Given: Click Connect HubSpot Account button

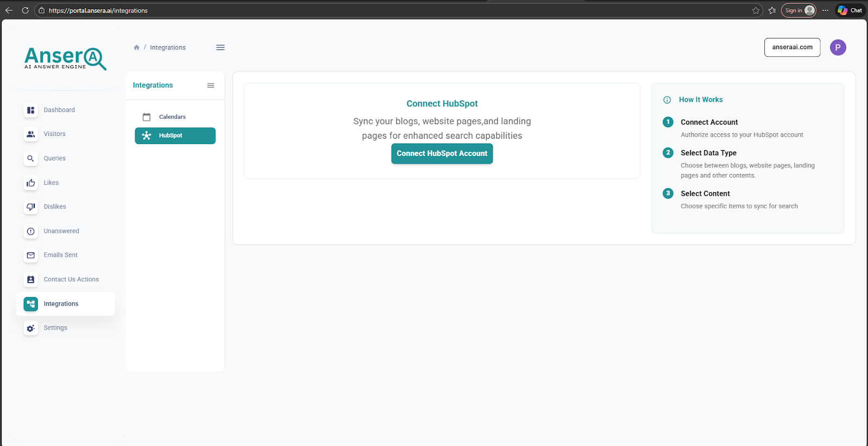Looking at the screenshot, I should (x=442, y=154).
